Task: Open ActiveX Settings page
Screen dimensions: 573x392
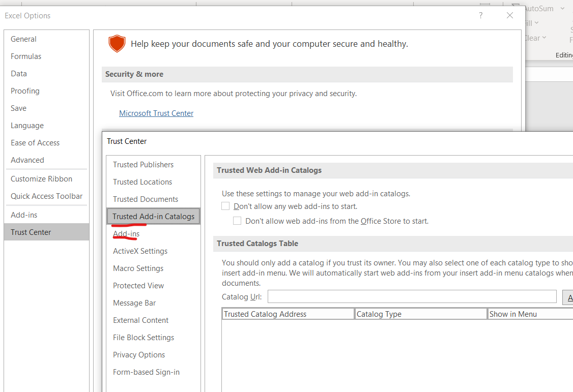Action: tap(140, 251)
